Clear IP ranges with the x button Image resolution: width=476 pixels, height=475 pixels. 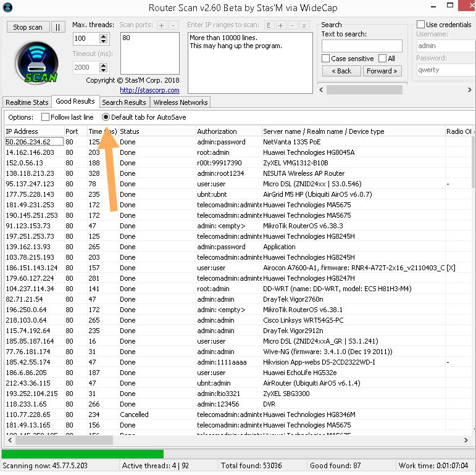[304, 25]
